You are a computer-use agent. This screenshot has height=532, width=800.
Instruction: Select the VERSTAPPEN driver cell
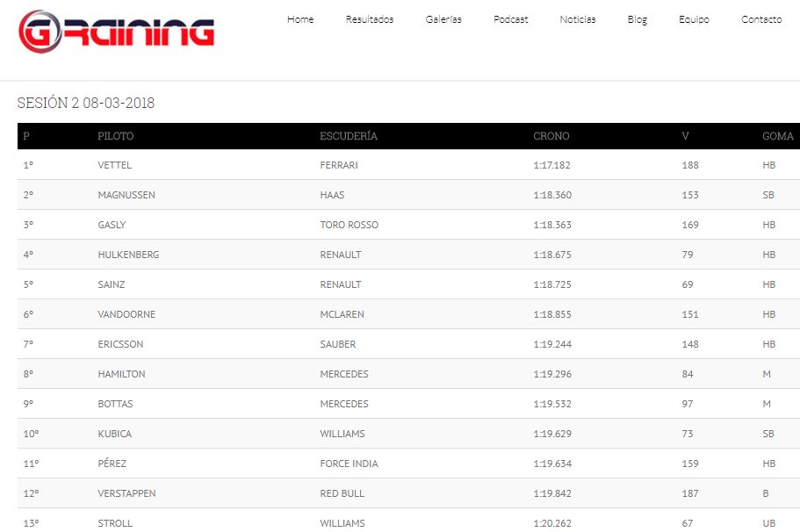(x=127, y=493)
